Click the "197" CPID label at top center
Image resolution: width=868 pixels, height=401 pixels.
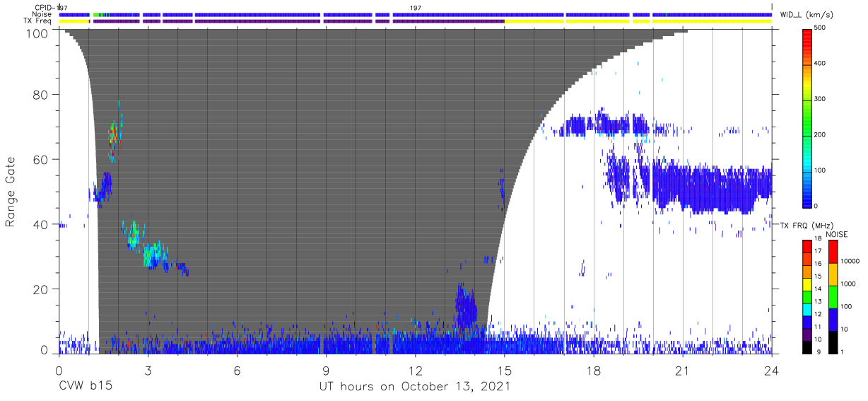point(415,7)
